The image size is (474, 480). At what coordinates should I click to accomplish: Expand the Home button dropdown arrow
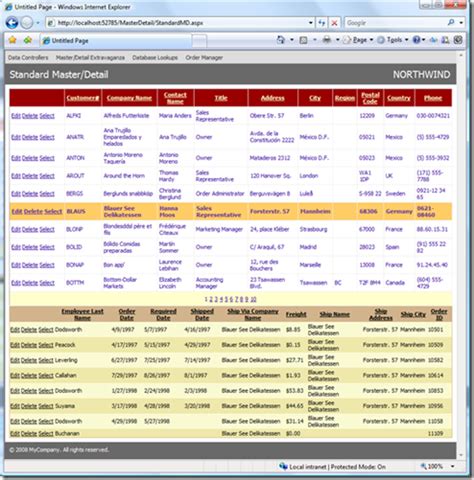point(292,40)
